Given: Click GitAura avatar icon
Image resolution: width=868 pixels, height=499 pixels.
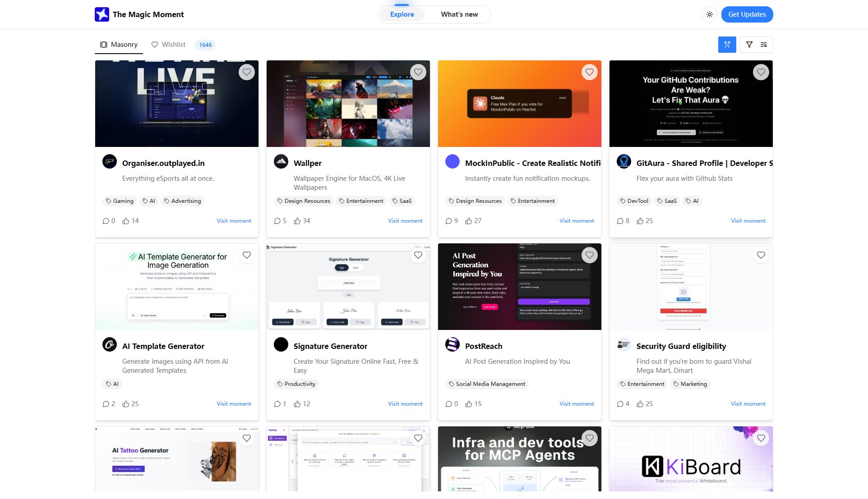Looking at the screenshot, I should pyautogui.click(x=624, y=161).
